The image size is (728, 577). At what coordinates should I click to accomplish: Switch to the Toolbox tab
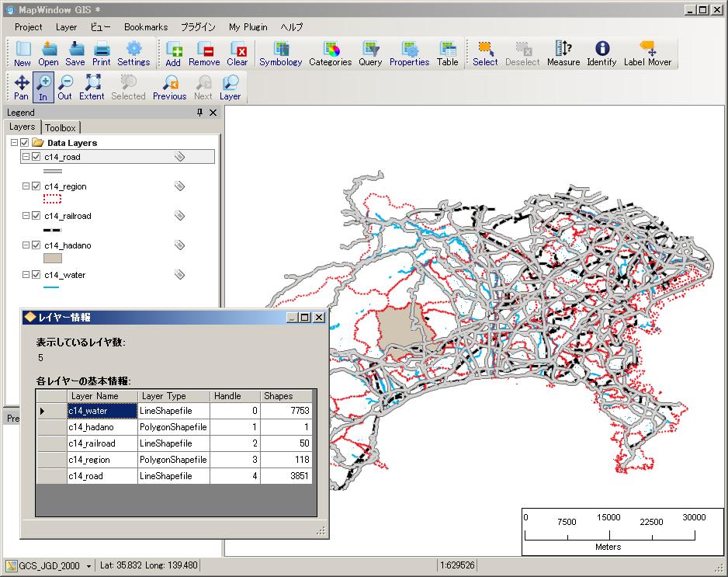(x=61, y=127)
